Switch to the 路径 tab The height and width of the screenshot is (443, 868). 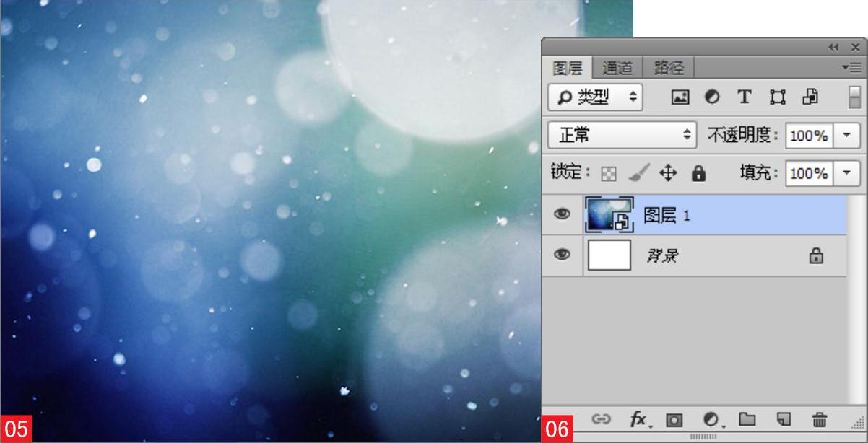coord(669,68)
